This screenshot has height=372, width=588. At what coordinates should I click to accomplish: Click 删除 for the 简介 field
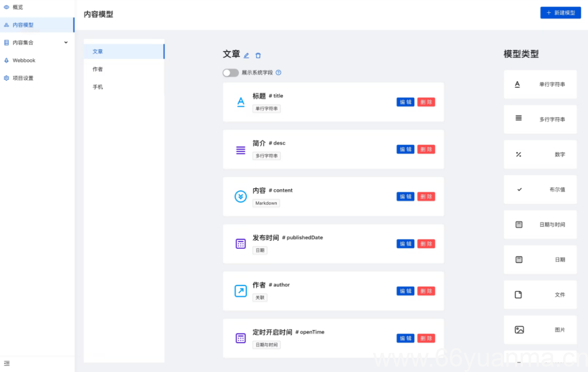(x=426, y=149)
